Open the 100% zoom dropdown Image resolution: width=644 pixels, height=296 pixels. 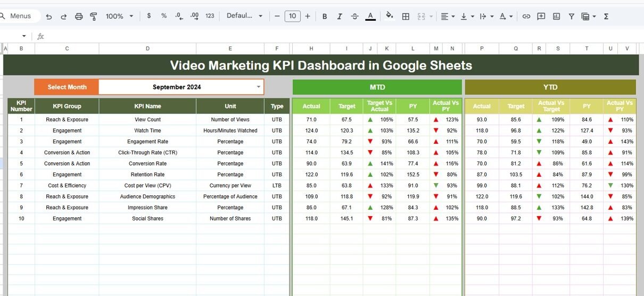point(119,17)
